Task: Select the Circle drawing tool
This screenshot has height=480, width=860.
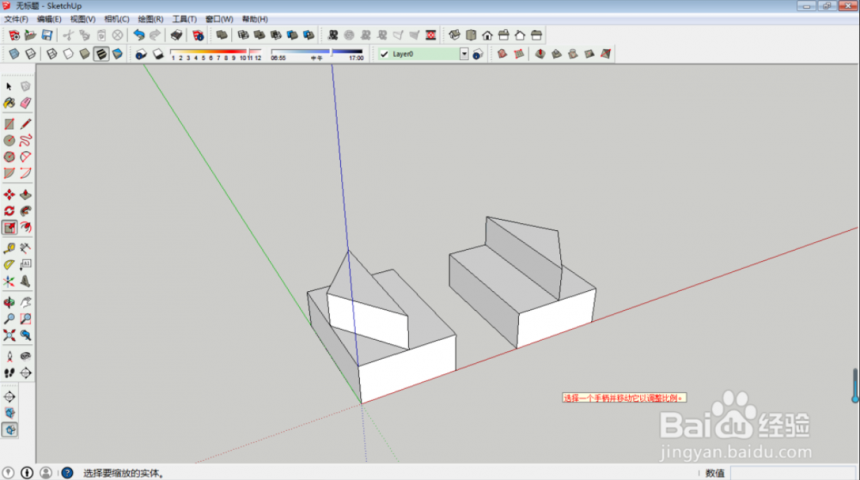Action: click(9, 140)
